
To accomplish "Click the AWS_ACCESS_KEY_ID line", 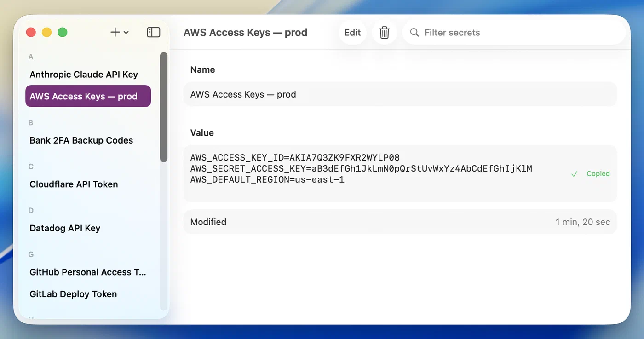I will [295, 158].
